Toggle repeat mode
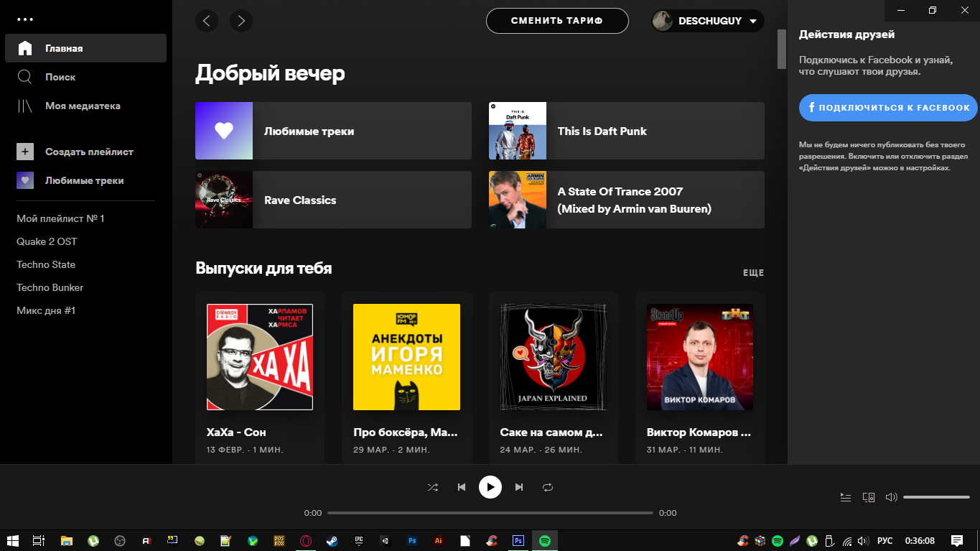980x551 pixels. (x=548, y=487)
